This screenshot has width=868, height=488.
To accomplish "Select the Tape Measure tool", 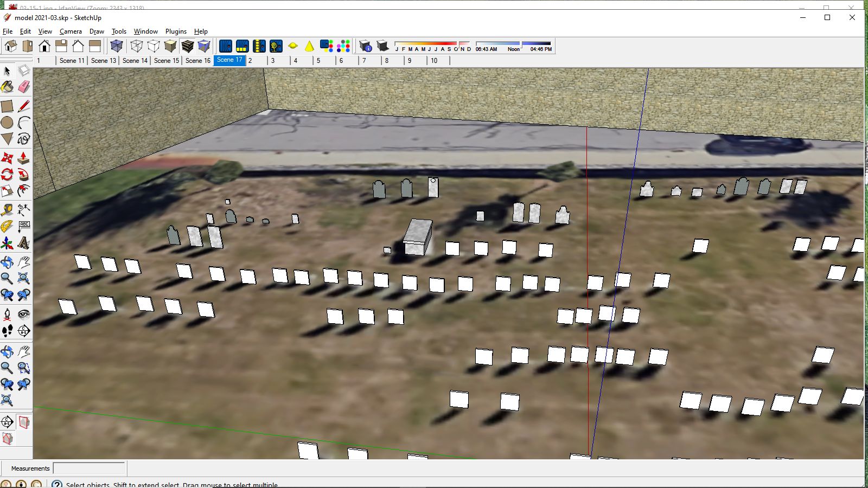I will click(x=8, y=210).
